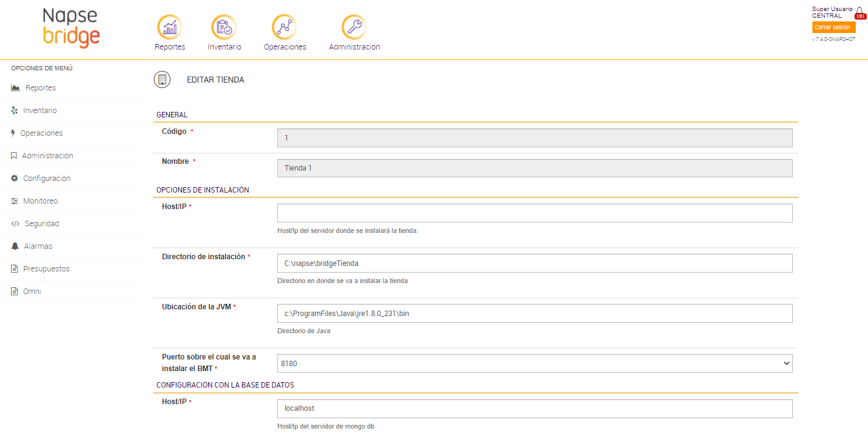This screenshot has height=442, width=868.
Task: Click the EDITAR TIENDA page title
Action: tap(216, 80)
